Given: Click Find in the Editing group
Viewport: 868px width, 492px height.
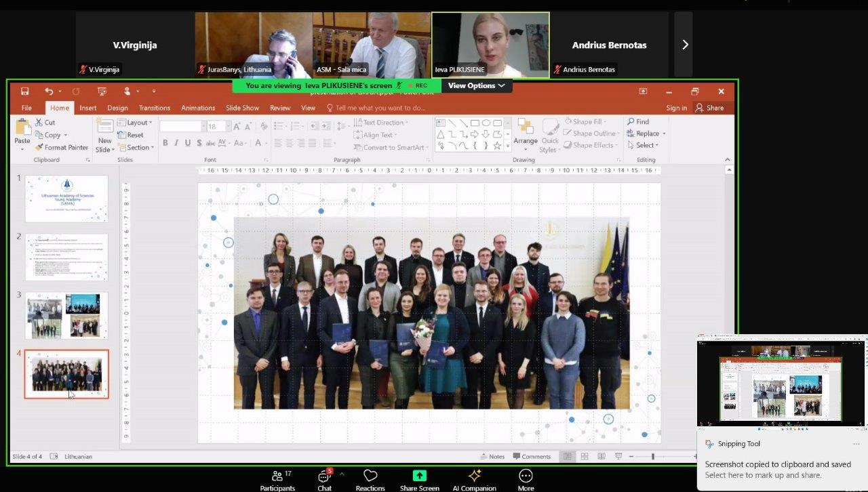Looking at the screenshot, I should coord(637,122).
